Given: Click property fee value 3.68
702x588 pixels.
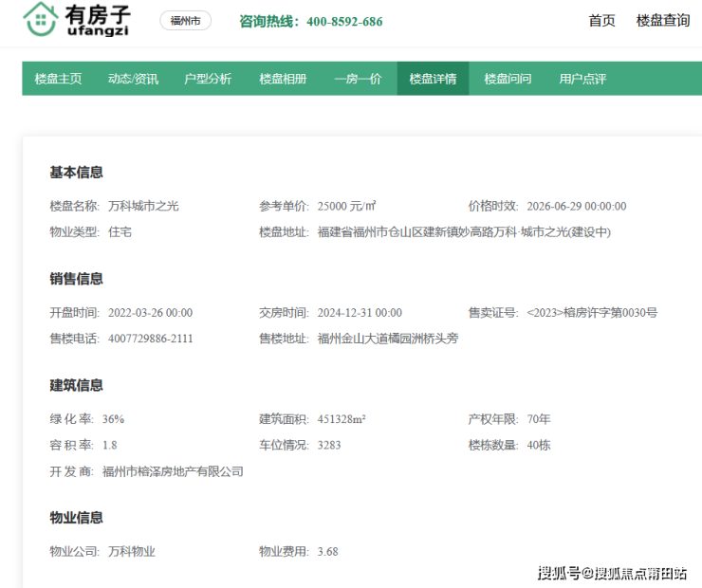Looking at the screenshot, I should click(x=327, y=551).
